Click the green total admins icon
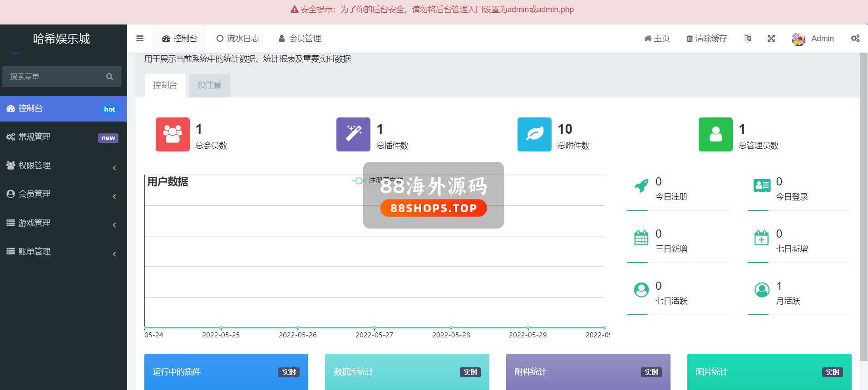Screen dimensions: 868x390 pos(715,134)
